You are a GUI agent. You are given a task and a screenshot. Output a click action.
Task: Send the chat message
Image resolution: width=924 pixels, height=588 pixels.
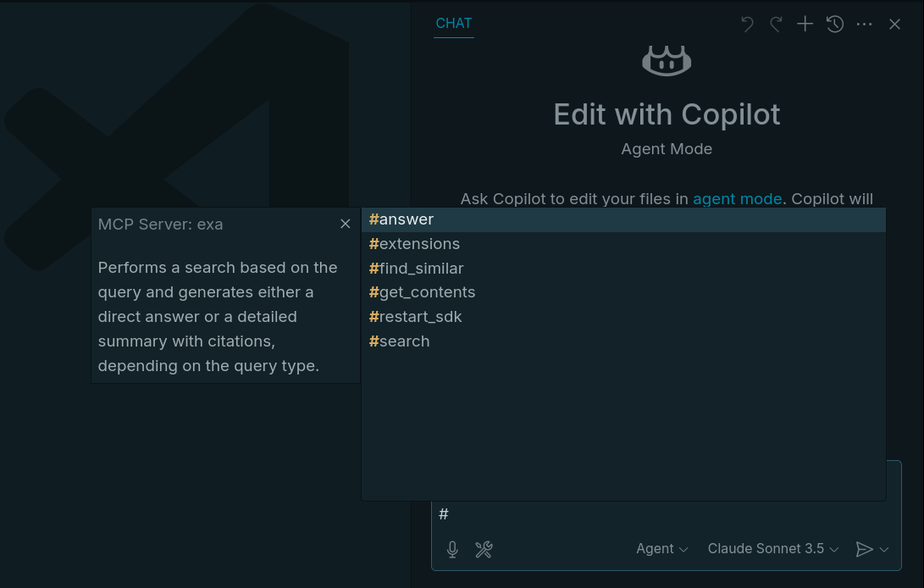[x=866, y=549]
